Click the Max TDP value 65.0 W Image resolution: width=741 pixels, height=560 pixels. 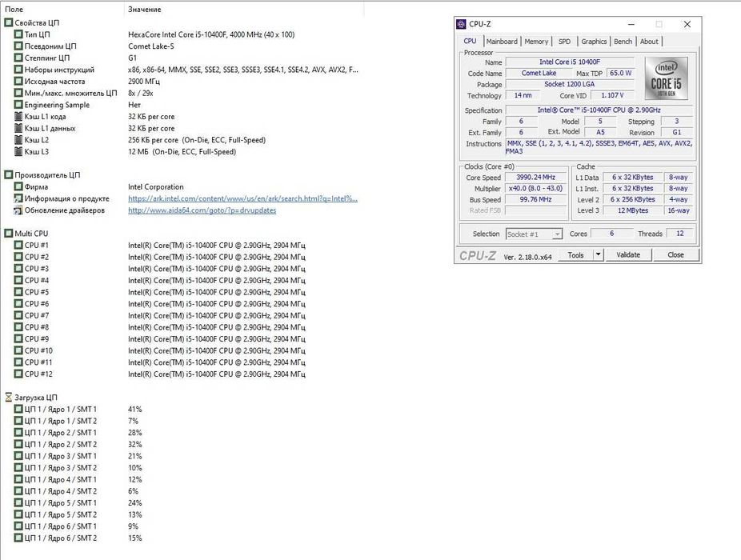tap(620, 74)
